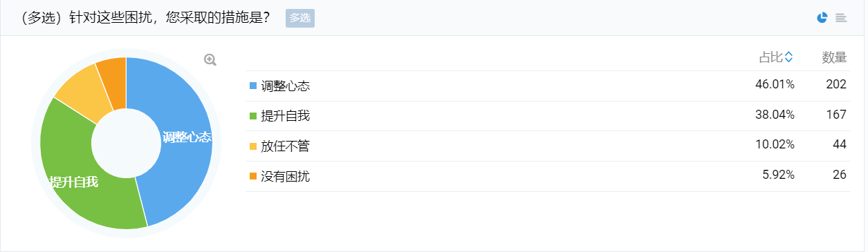
Task: Click the green 提升自我 legend swatch
Action: coord(253,116)
